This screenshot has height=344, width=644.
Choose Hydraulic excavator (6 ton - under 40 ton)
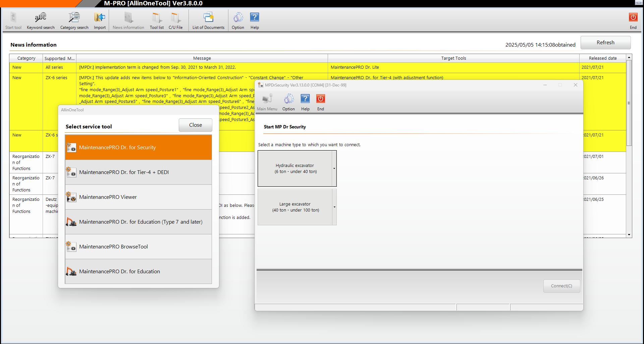pyautogui.click(x=295, y=168)
